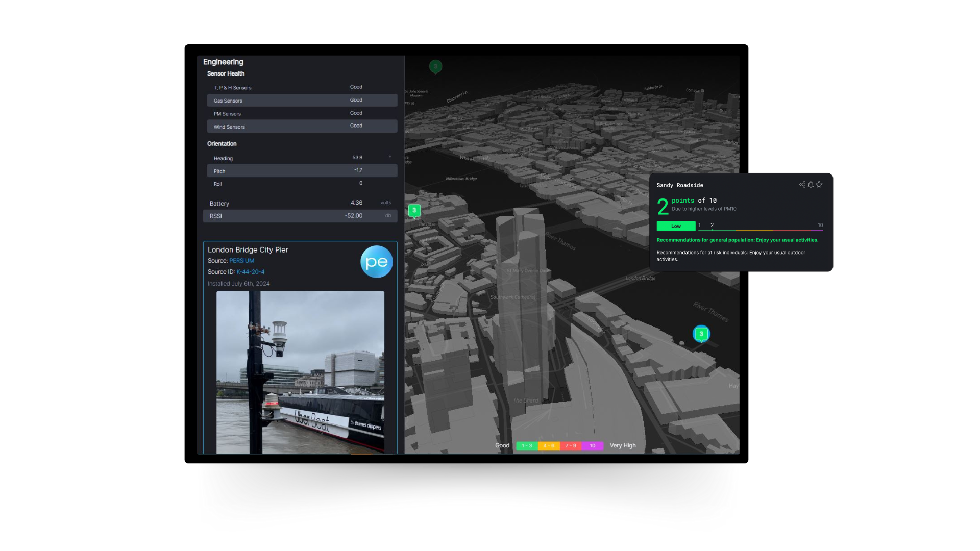The height and width of the screenshot is (551, 980).
Task: Select the green marker 3 near Millennium Bridge
Action: click(x=414, y=210)
